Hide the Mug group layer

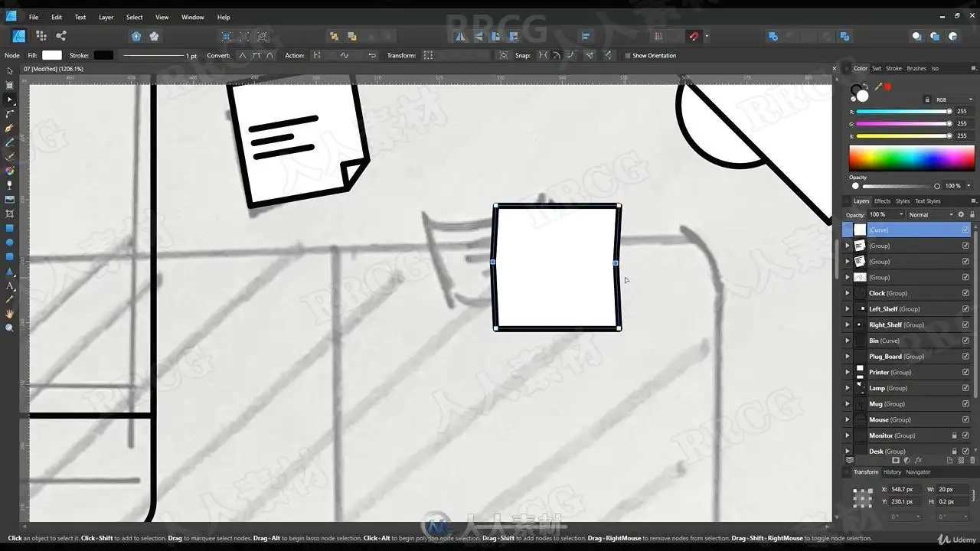(965, 404)
